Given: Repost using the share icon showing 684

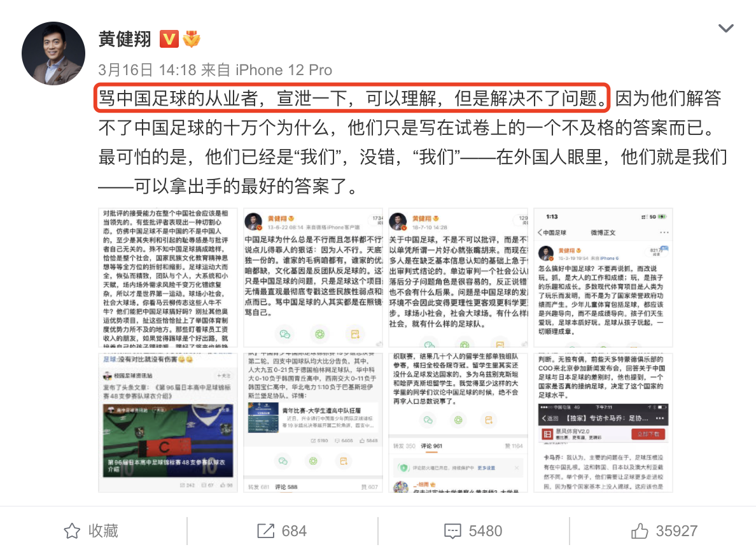Looking at the screenshot, I should (282, 531).
